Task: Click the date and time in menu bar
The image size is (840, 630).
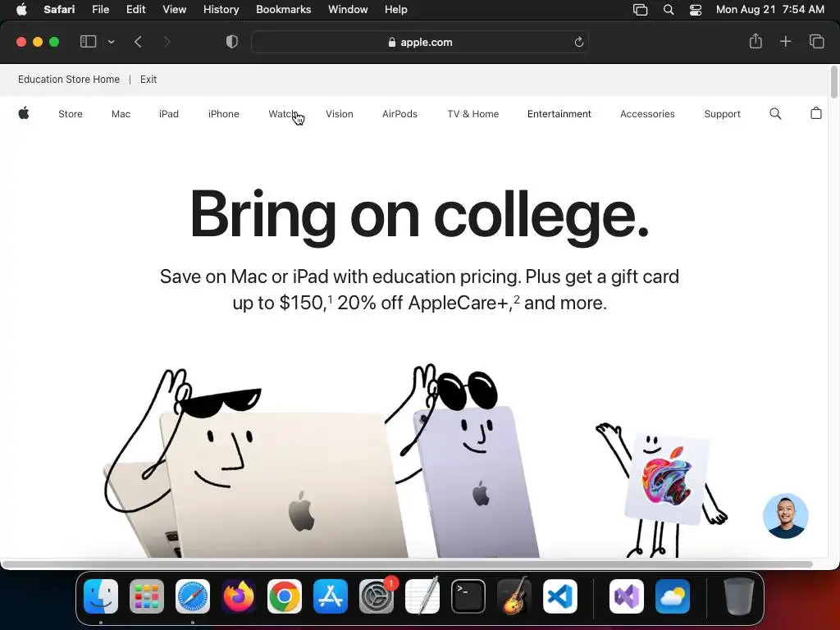Action: [769, 9]
